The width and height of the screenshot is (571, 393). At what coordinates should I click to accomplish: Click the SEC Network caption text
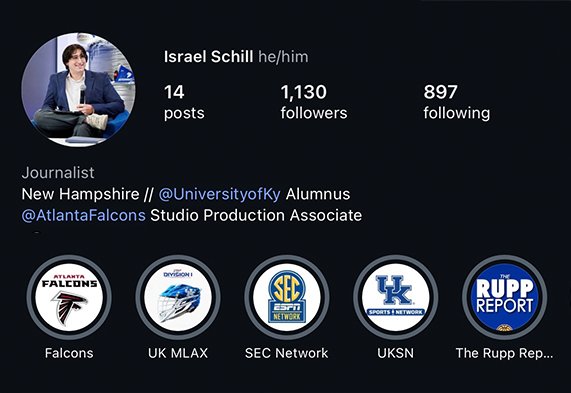click(x=287, y=353)
